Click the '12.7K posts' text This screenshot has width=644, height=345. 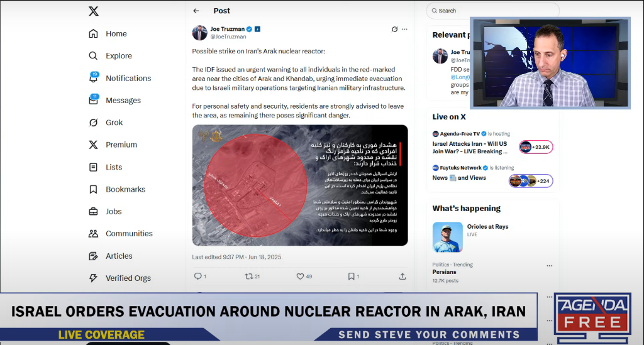point(445,281)
